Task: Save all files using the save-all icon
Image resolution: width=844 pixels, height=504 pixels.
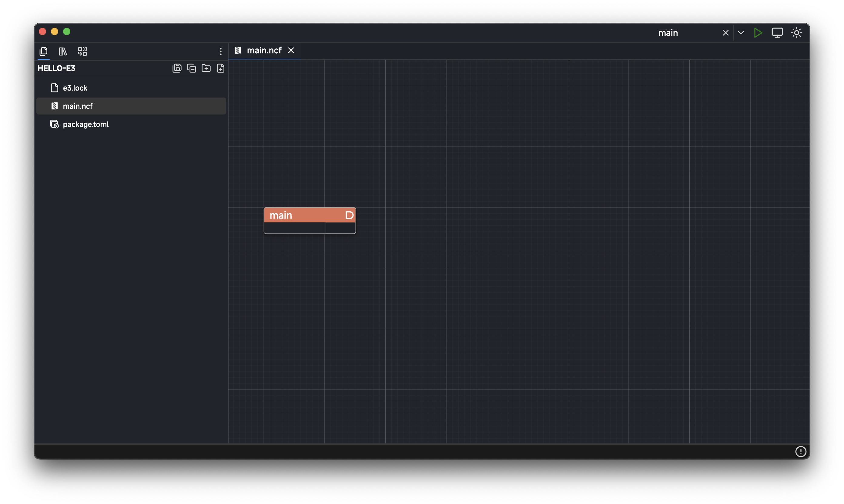Action: pyautogui.click(x=177, y=68)
